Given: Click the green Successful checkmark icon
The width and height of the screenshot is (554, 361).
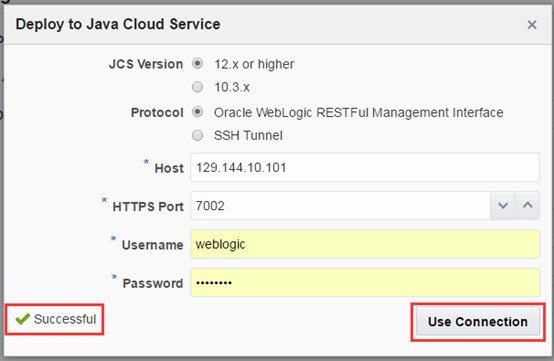Looking at the screenshot, I should pos(23,319).
